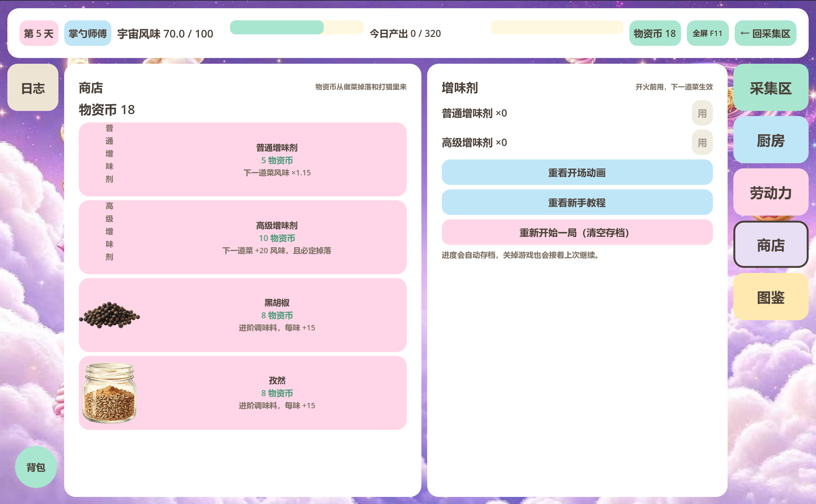Open 重看新手教程 tutorial replay
This screenshot has height=504, width=816.
pyautogui.click(x=577, y=202)
